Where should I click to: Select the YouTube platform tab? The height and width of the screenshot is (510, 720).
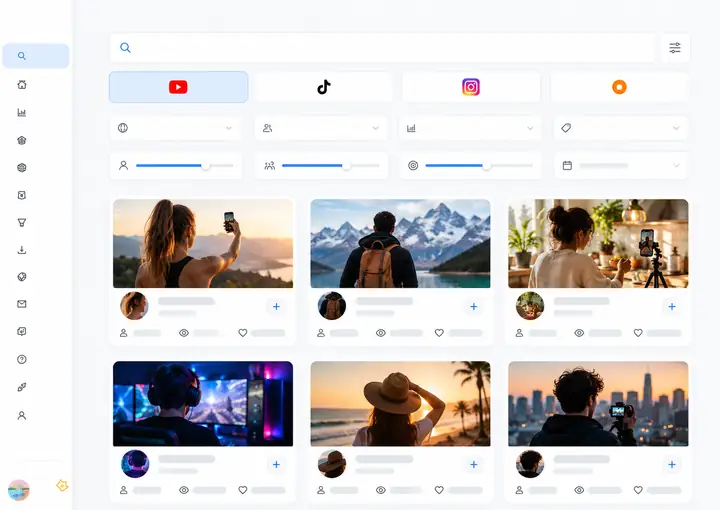pos(179,87)
